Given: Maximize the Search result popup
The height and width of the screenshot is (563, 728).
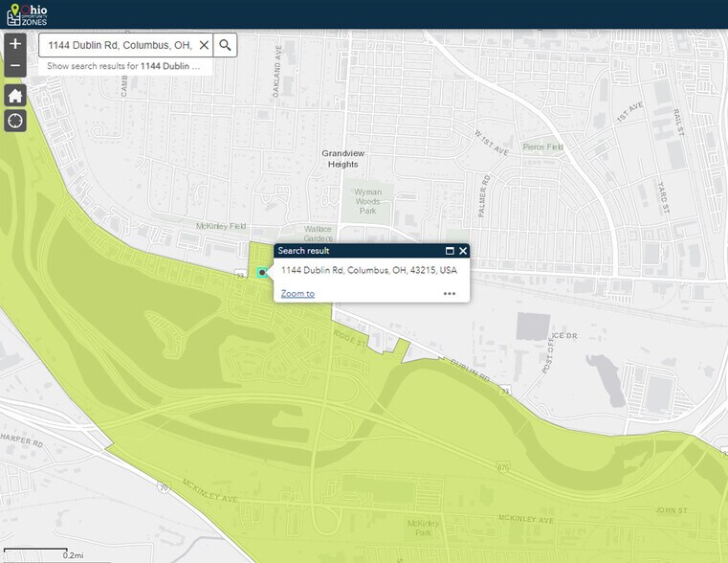Looking at the screenshot, I should [x=449, y=251].
